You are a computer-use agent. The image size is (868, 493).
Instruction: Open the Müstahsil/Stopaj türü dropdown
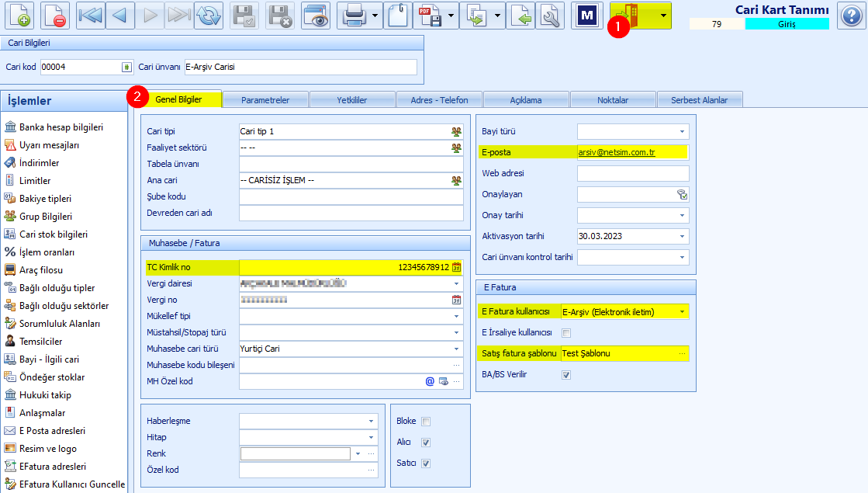click(456, 332)
